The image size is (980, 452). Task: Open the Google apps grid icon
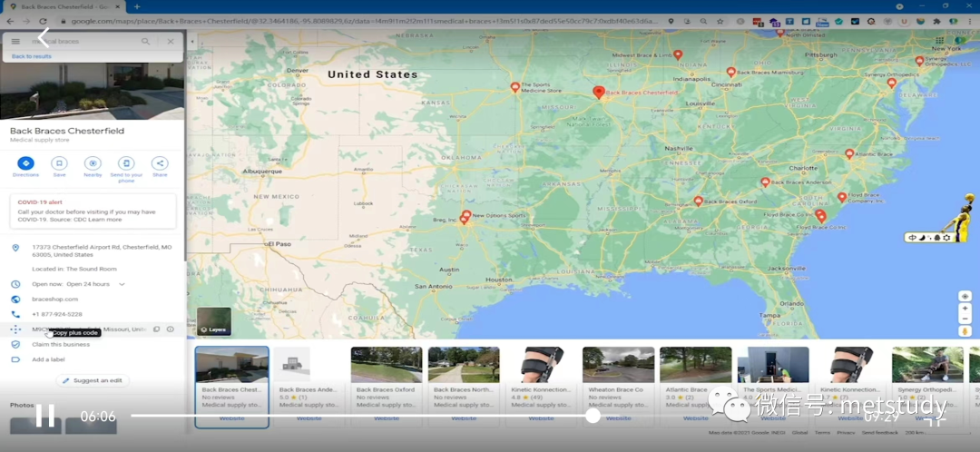point(939,41)
